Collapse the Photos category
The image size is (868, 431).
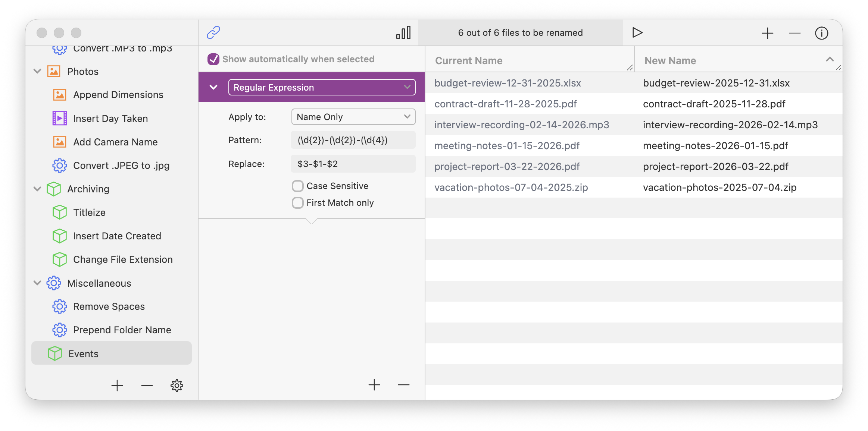click(37, 71)
